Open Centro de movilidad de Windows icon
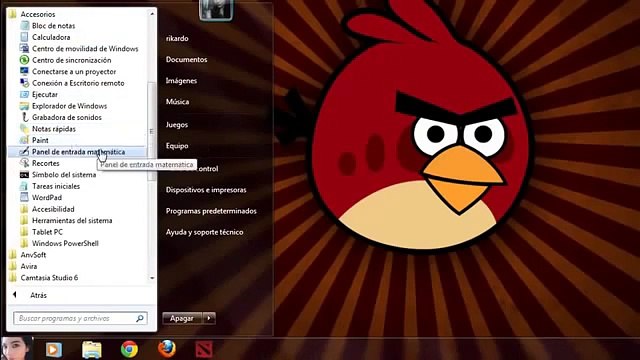640x360 pixels. pos(24,48)
